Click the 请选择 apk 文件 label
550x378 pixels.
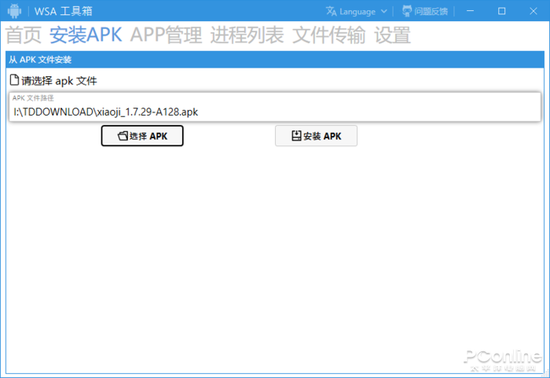(x=59, y=81)
